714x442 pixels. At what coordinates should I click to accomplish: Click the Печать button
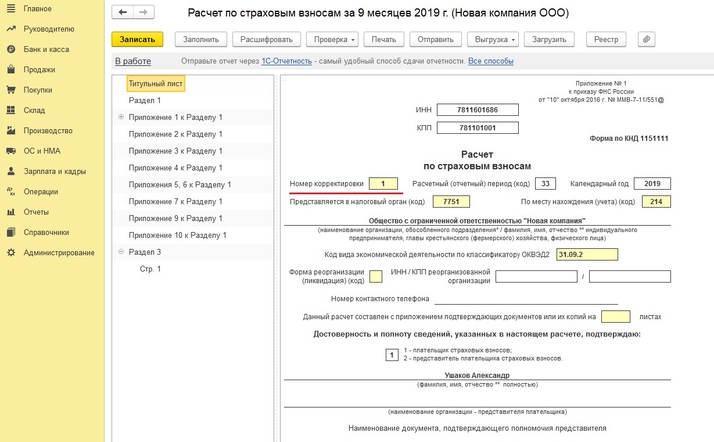384,39
